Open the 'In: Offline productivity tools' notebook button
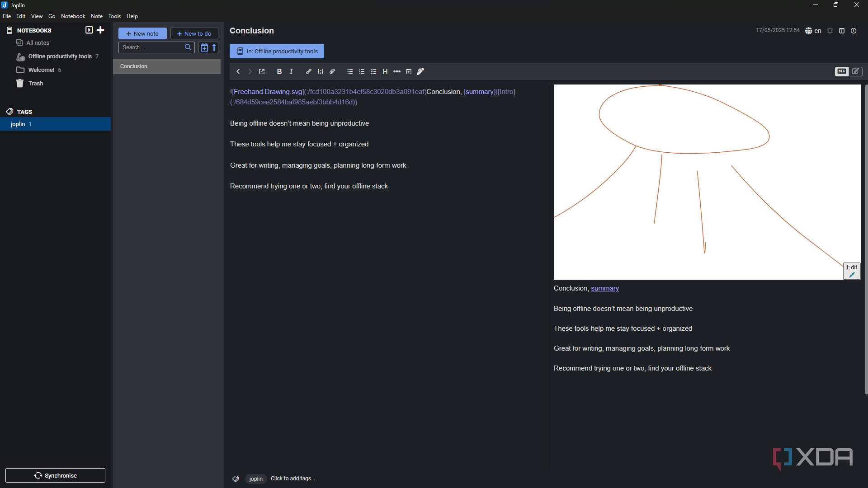Image resolution: width=868 pixels, height=488 pixels. pyautogui.click(x=277, y=51)
